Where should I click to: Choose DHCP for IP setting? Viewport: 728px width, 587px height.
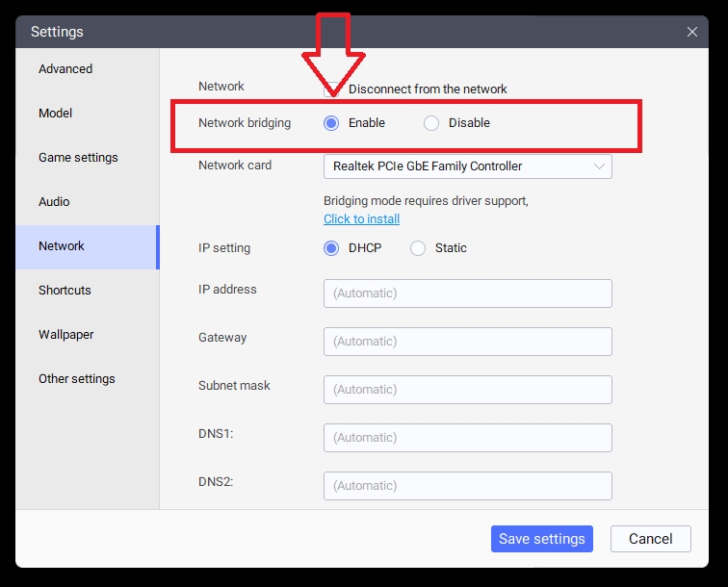coord(332,248)
